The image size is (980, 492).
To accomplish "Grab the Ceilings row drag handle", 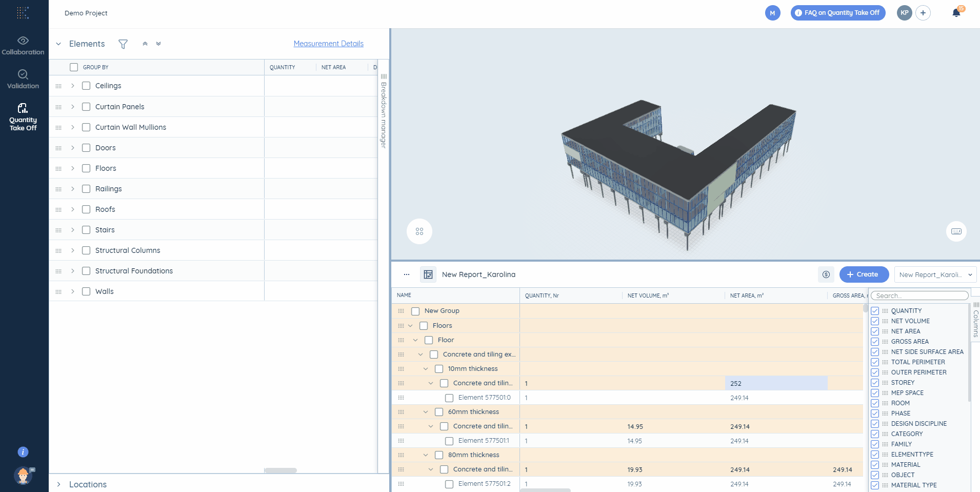I will [x=58, y=86].
